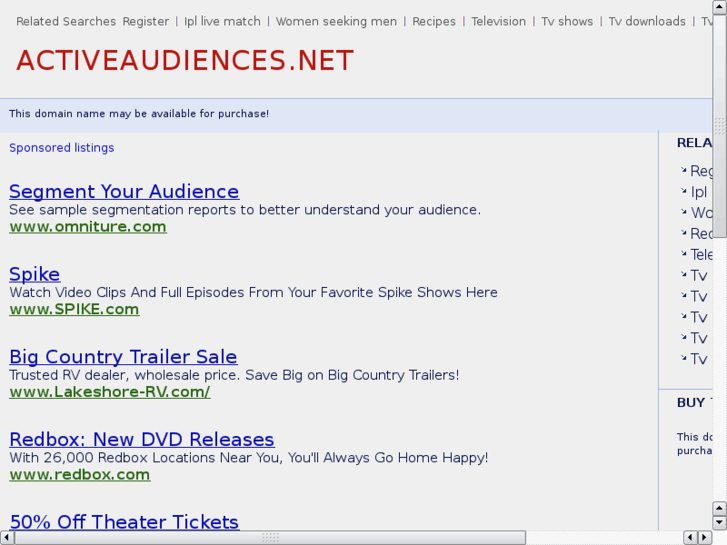Screen dimensions: 727x545
Task: Open Big Country Trailer Sale listing
Action: point(123,357)
